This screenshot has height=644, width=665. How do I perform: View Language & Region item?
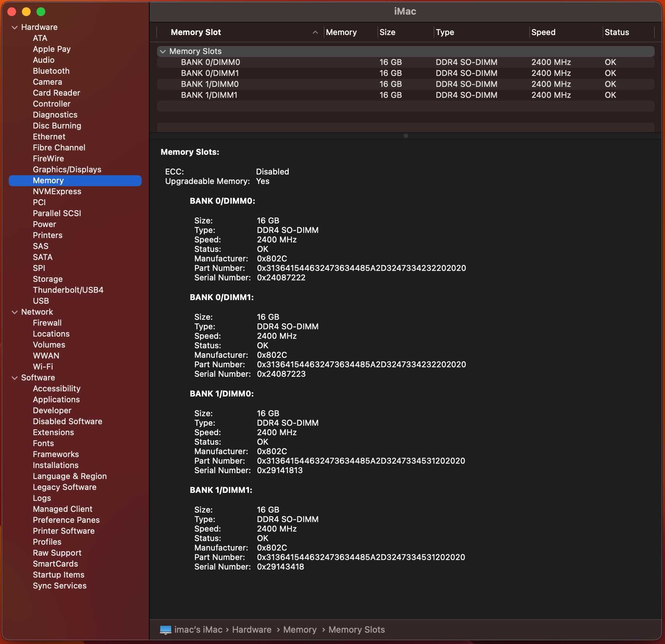[x=70, y=476]
